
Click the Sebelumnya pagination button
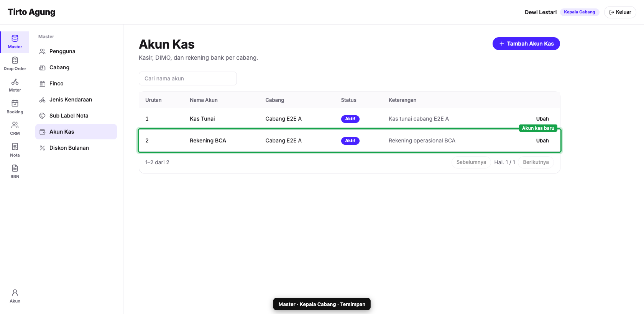point(471,162)
